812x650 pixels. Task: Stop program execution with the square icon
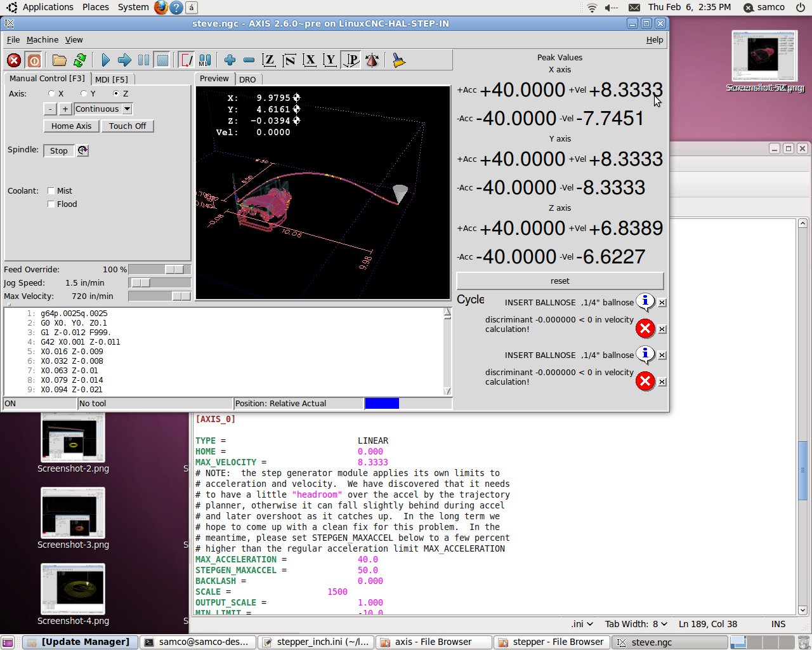(x=163, y=60)
